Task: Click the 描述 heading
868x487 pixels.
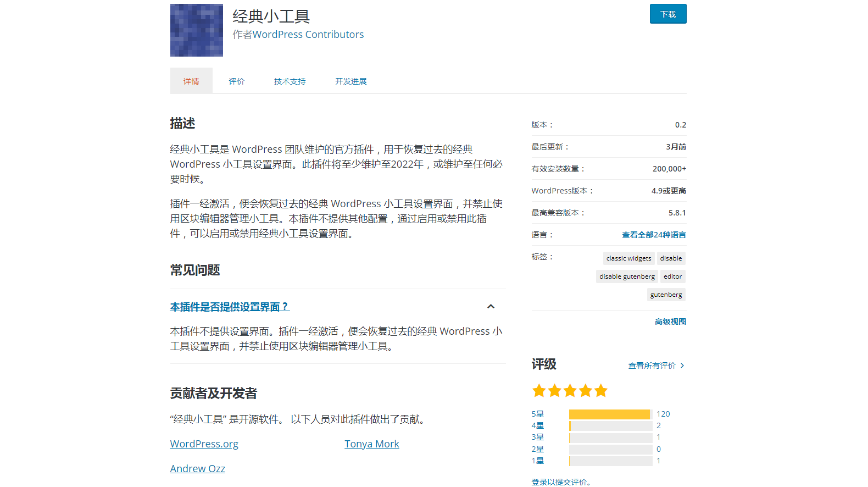Action: (x=183, y=123)
